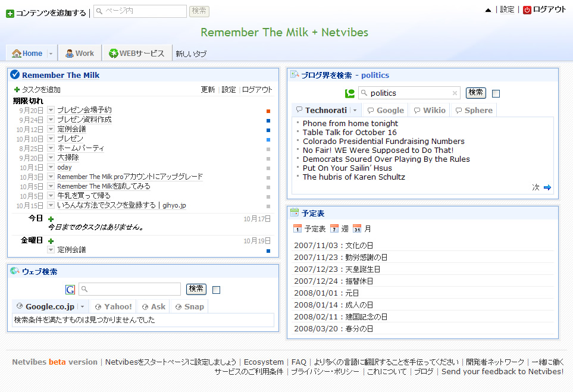Screen dimensions: 573x392
Task: Click 'Send your feedback to Netvibes!' link
Action: [502, 372]
